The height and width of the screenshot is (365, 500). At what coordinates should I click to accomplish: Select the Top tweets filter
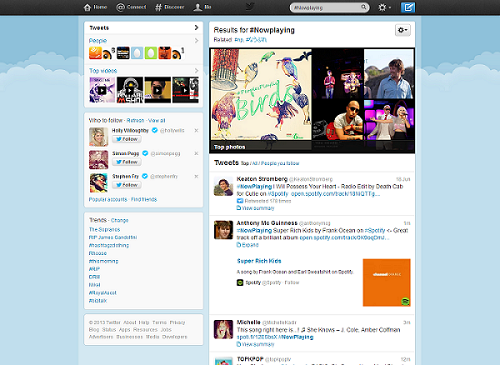(x=245, y=163)
